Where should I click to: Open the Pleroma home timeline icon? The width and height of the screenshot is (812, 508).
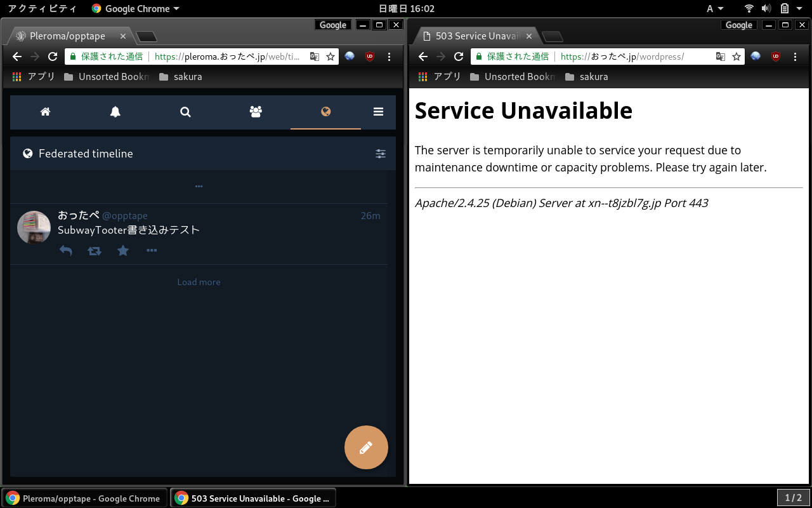(x=45, y=112)
